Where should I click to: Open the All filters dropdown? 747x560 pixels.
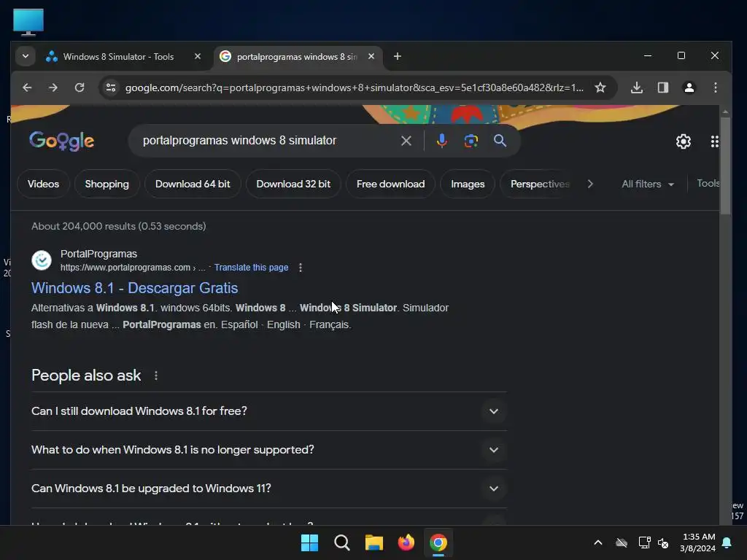coord(648,184)
